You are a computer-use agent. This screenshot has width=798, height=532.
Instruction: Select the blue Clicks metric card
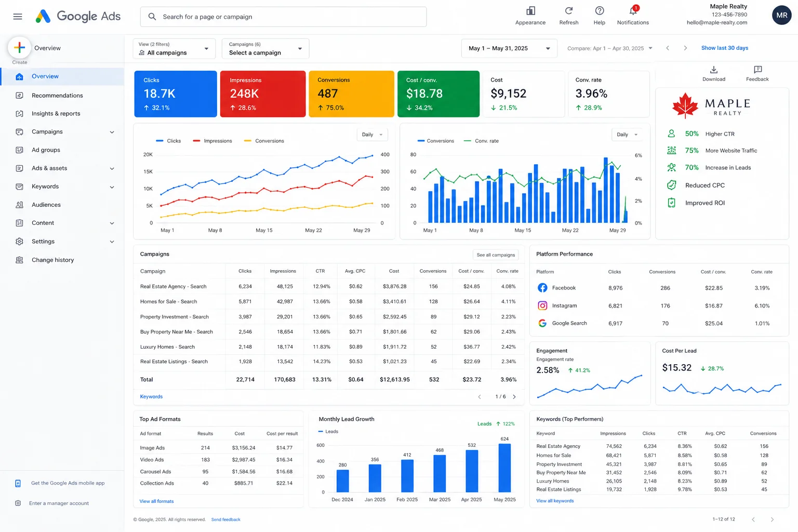tap(176, 94)
